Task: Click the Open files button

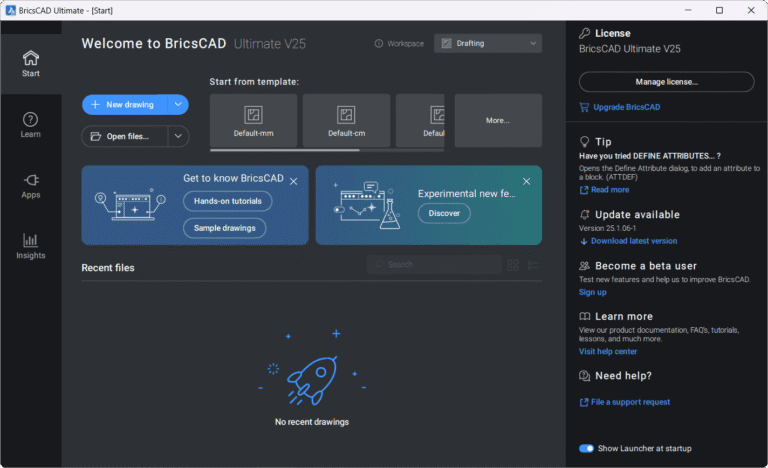Action: (125, 136)
